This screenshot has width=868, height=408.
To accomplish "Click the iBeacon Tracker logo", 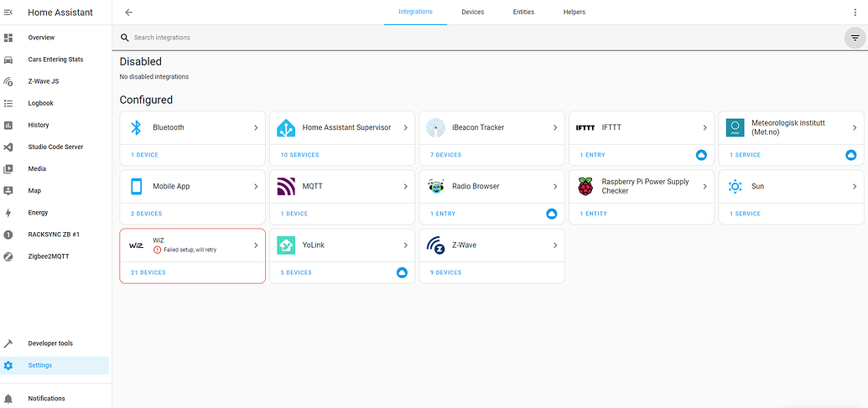I will click(x=435, y=127).
